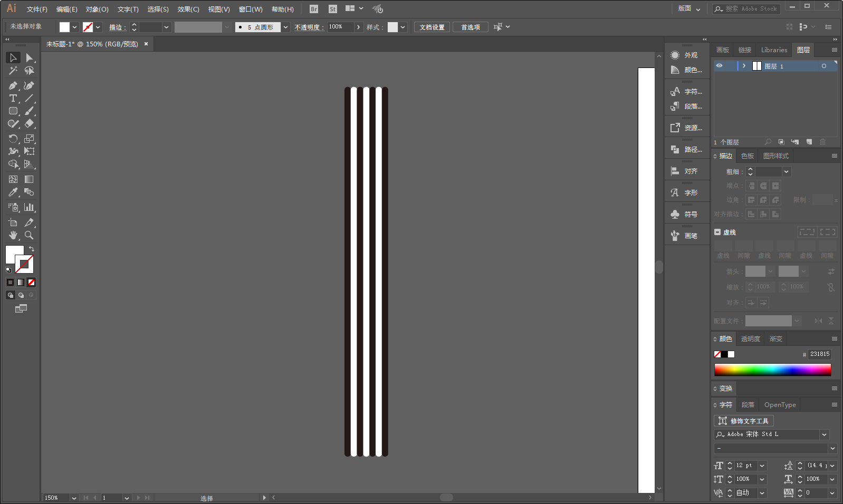This screenshot has width=843, height=504.
Task: Select the Gradient tool
Action: tap(30, 179)
